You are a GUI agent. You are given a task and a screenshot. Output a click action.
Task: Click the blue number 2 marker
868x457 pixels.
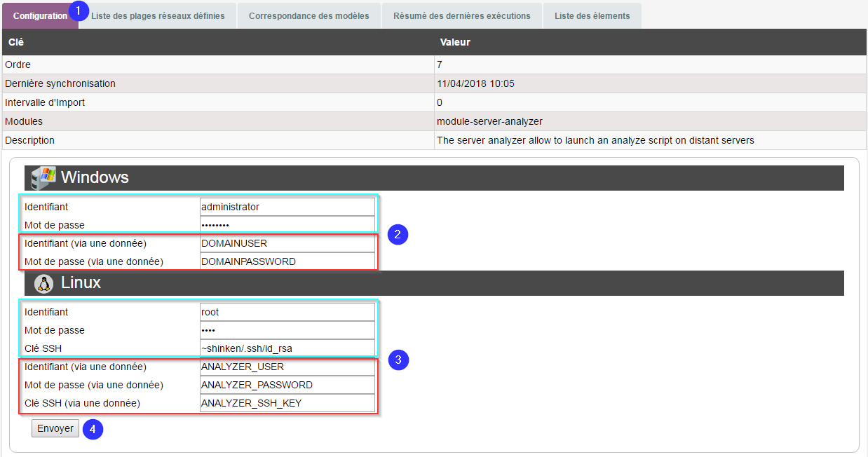(x=398, y=235)
